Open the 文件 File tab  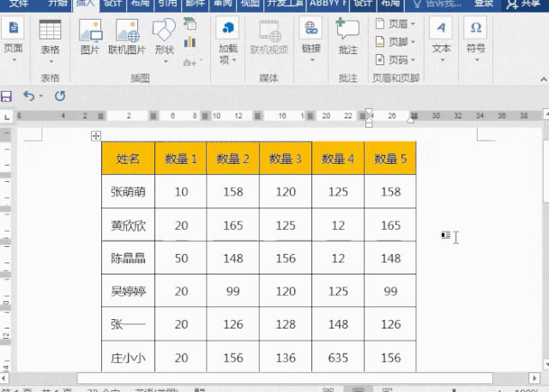(19, 3)
